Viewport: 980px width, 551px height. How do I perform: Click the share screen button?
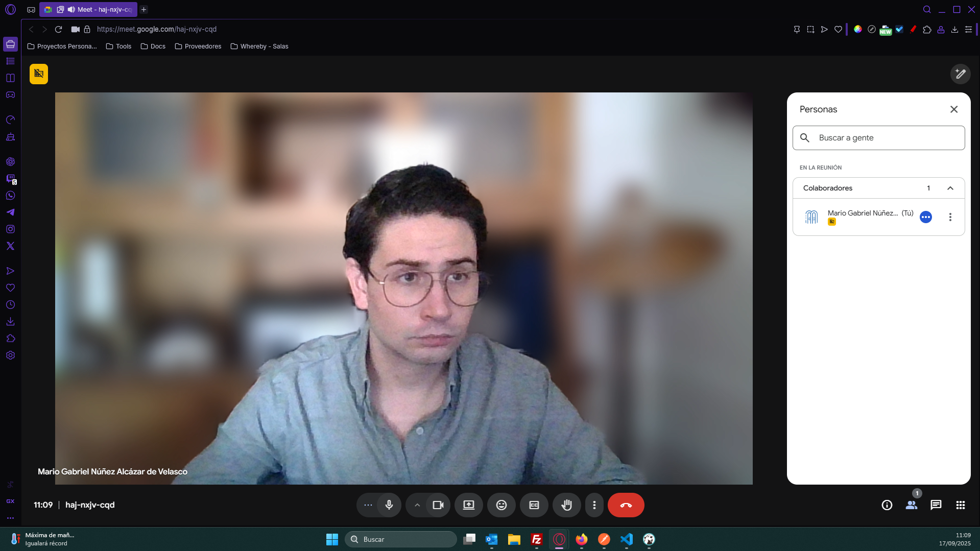coord(468,505)
